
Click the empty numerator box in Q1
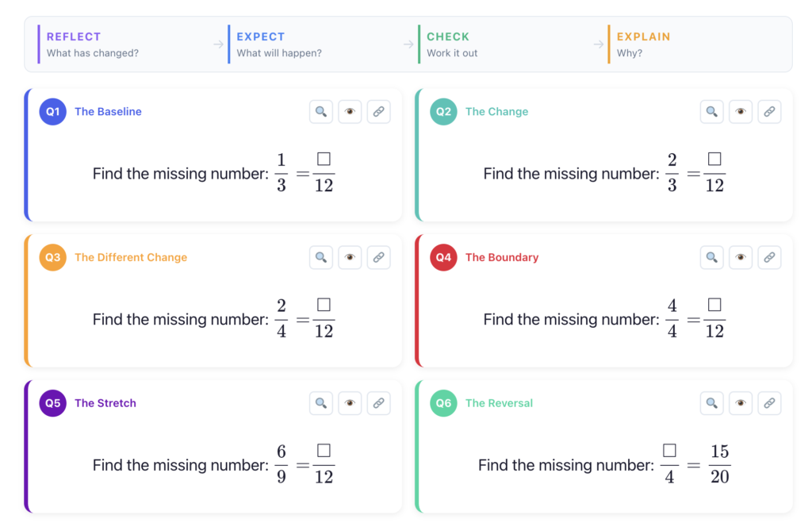pos(324,160)
